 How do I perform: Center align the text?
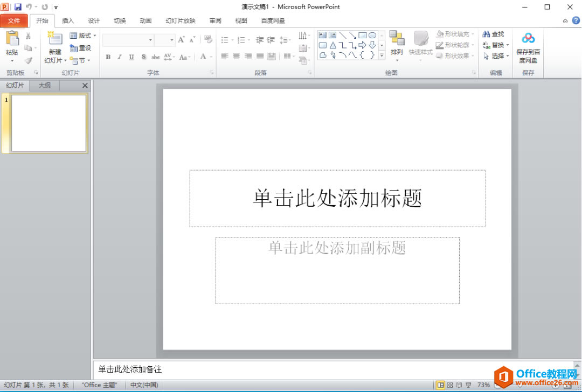click(x=237, y=57)
